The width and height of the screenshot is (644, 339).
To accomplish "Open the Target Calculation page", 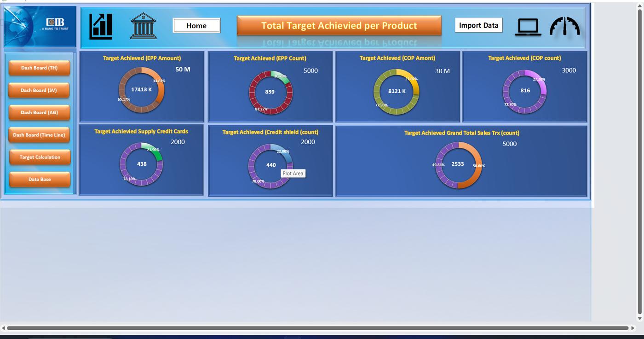I will pos(40,157).
